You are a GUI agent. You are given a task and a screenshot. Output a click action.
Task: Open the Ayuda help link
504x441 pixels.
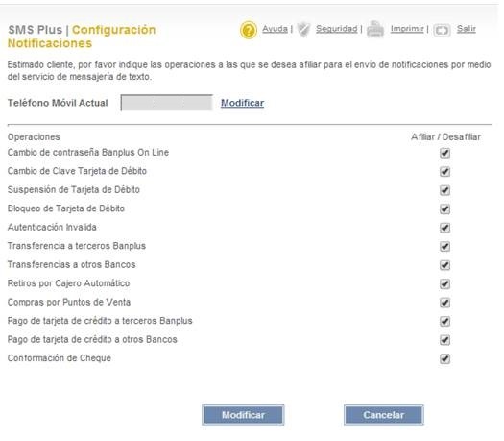point(275,29)
